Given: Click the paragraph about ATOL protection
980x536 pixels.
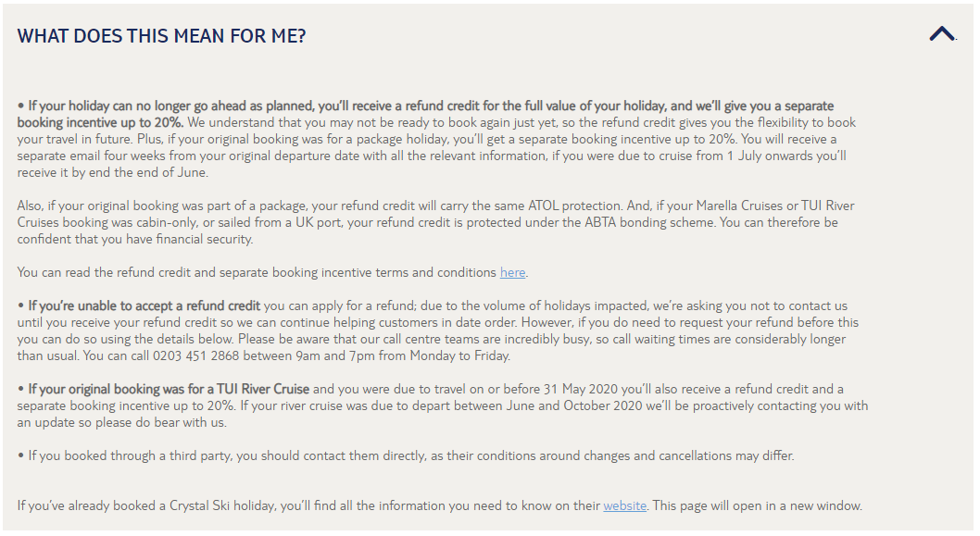Looking at the screenshot, I should click(x=435, y=222).
